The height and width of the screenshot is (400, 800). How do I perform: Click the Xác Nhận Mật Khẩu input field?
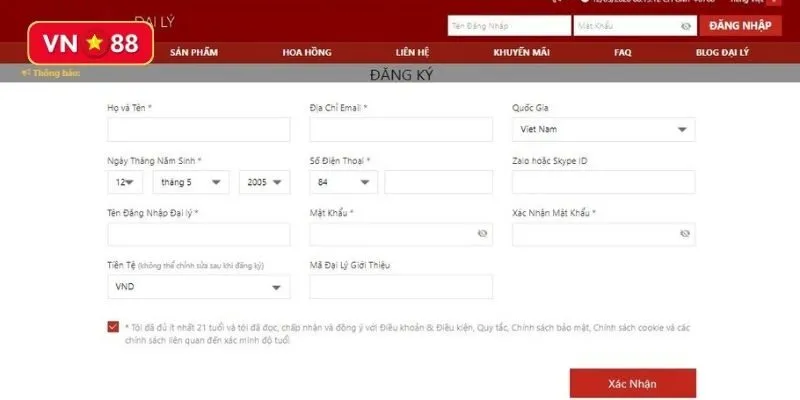click(x=604, y=234)
